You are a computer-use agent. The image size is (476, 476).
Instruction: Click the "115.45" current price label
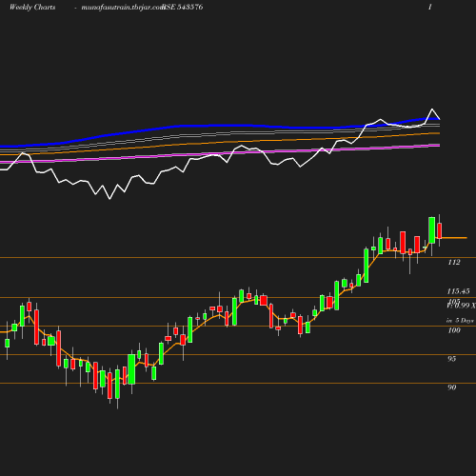click(458, 291)
